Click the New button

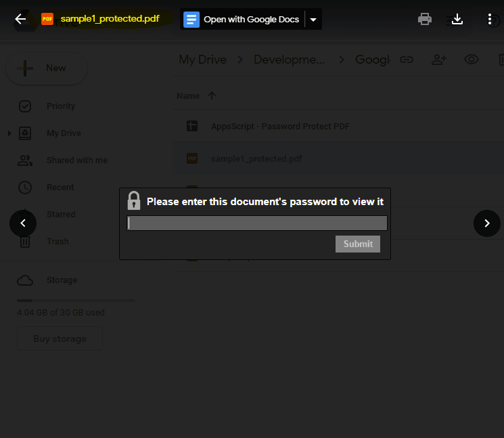46,68
